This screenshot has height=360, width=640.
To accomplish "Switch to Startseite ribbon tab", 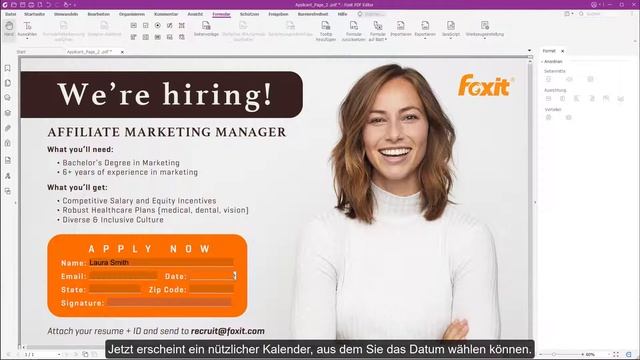I will point(35,14).
